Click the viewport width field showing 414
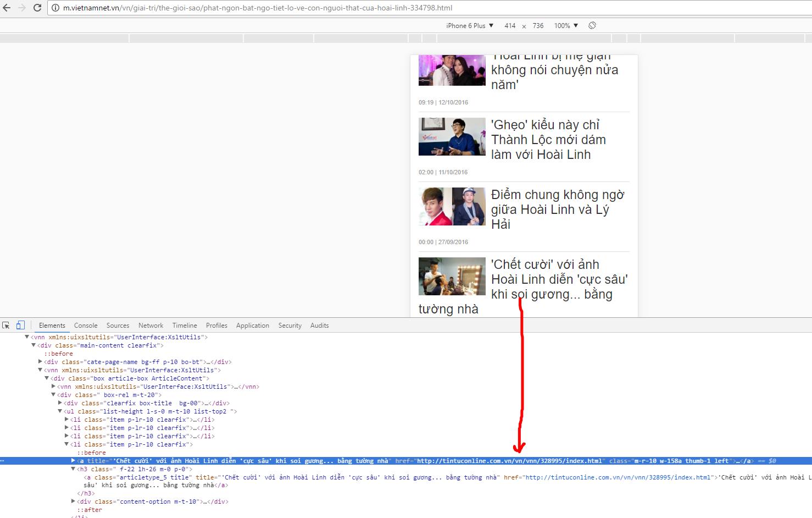Screen dimensions: 812x518 (510, 26)
